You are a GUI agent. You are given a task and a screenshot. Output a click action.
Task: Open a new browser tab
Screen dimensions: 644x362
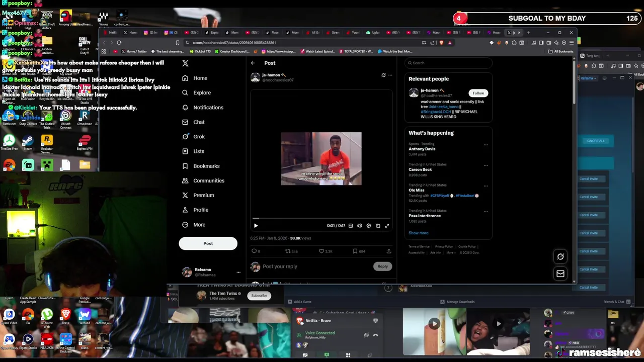click(528, 33)
